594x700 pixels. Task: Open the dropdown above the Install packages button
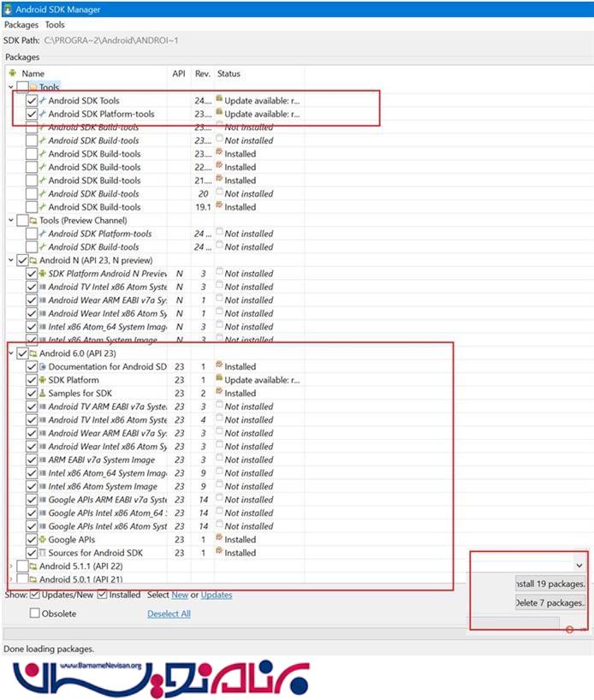point(579,566)
